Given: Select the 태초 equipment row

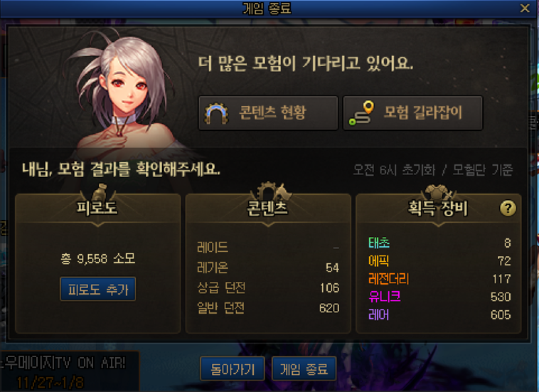Looking at the screenshot, I should pos(439,243).
